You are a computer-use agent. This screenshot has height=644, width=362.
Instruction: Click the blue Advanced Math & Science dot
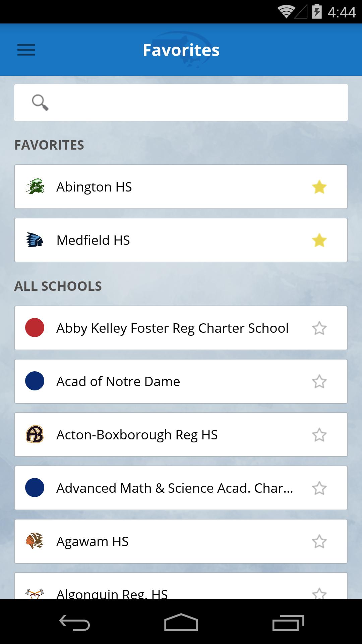[35, 488]
